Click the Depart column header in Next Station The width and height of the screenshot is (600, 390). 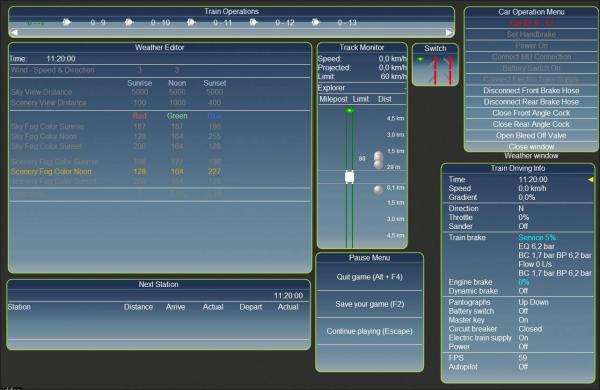tap(251, 307)
